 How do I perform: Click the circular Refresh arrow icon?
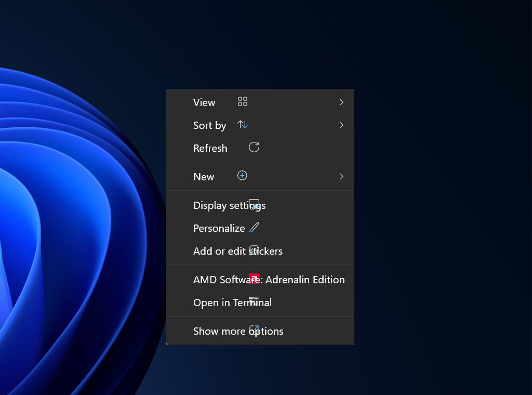[254, 147]
